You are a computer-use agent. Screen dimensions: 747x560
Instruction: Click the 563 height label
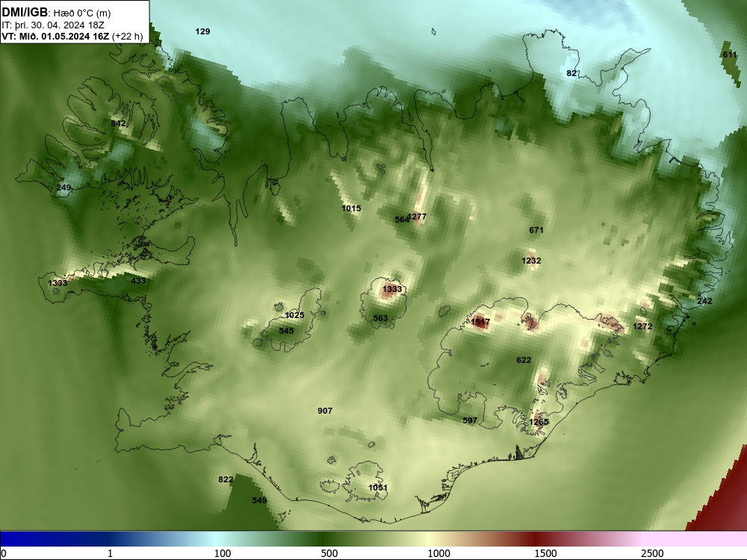(x=380, y=318)
